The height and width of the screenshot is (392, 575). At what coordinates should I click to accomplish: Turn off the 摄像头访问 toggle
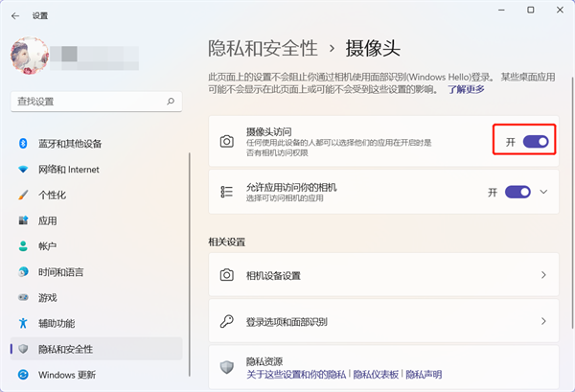535,141
